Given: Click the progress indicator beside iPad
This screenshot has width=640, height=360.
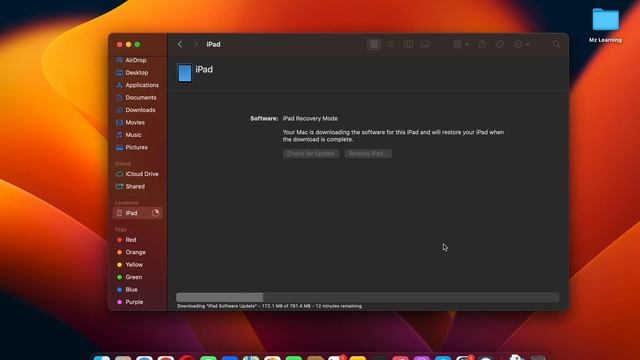Looking at the screenshot, I should tap(156, 213).
